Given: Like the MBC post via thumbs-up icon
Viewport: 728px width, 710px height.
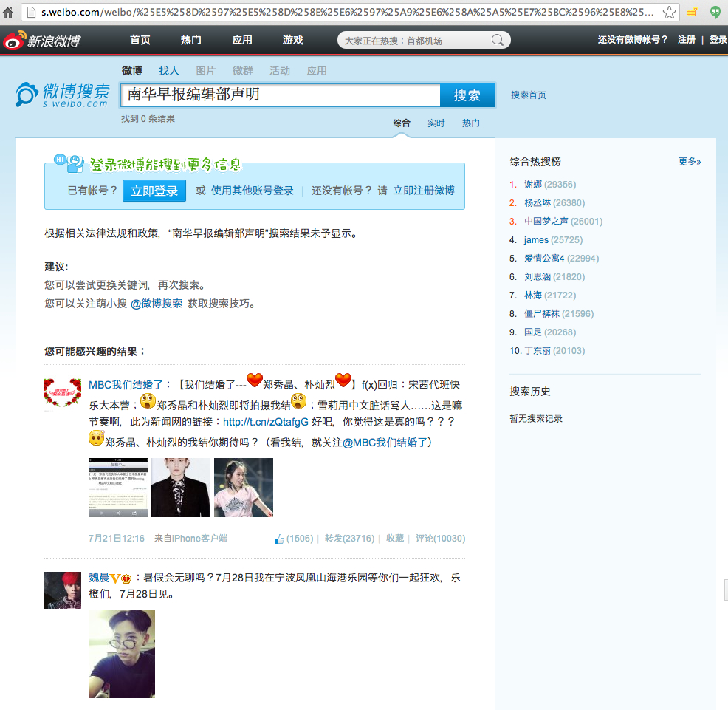Looking at the screenshot, I should point(280,539).
